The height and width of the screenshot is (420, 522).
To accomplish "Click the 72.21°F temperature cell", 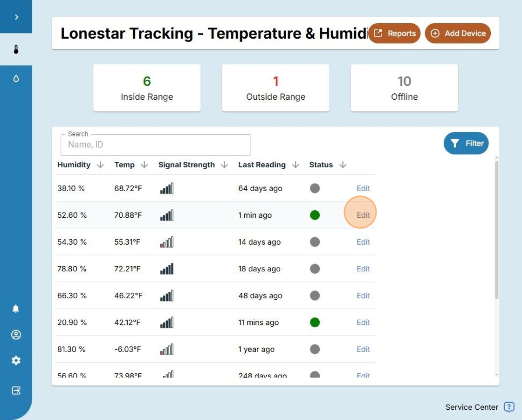I will click(127, 269).
